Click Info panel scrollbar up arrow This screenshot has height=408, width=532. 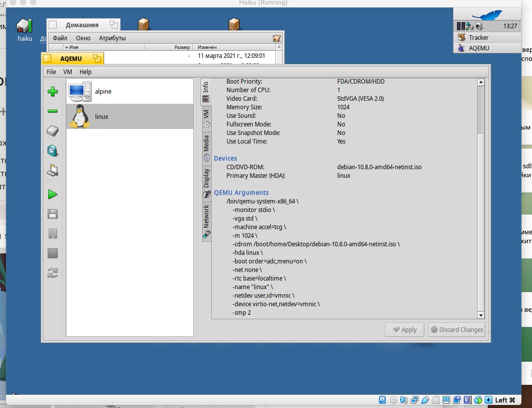click(481, 82)
